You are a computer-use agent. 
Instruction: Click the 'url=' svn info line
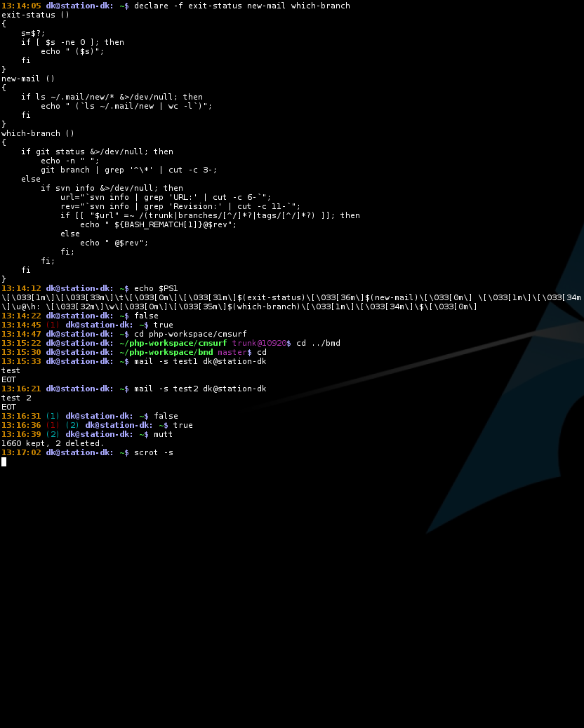(x=166, y=197)
